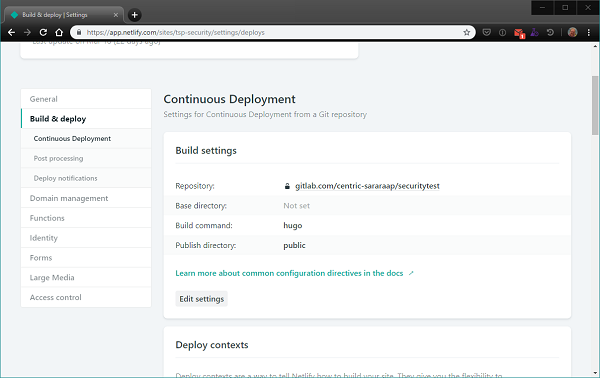Click the 'public' publish directory value
600x378 pixels.
click(294, 246)
